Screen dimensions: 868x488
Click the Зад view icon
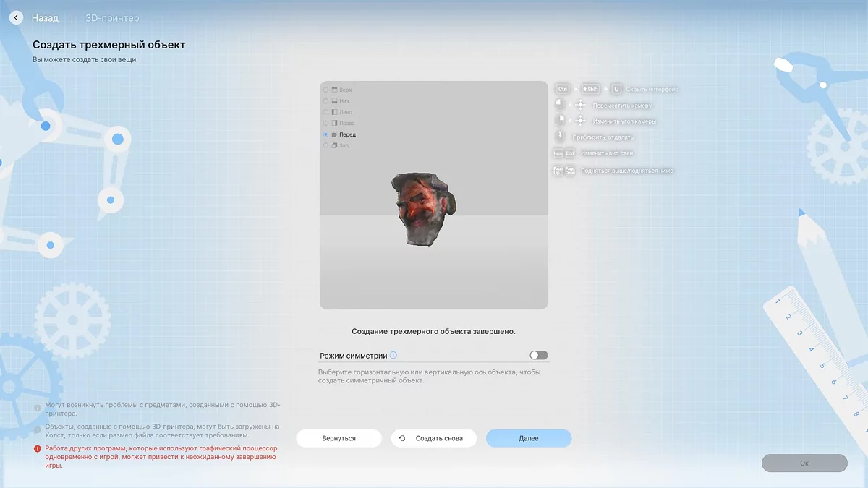point(334,146)
